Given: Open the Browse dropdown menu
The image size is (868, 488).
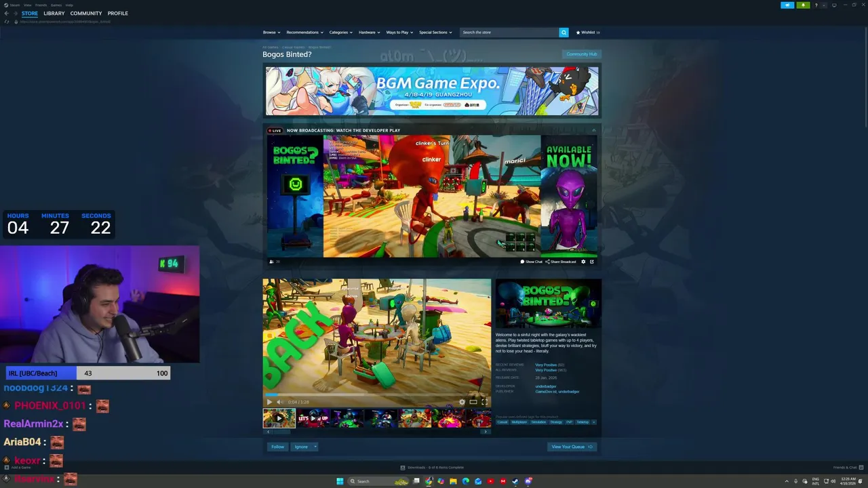Looking at the screenshot, I should click(x=271, y=32).
